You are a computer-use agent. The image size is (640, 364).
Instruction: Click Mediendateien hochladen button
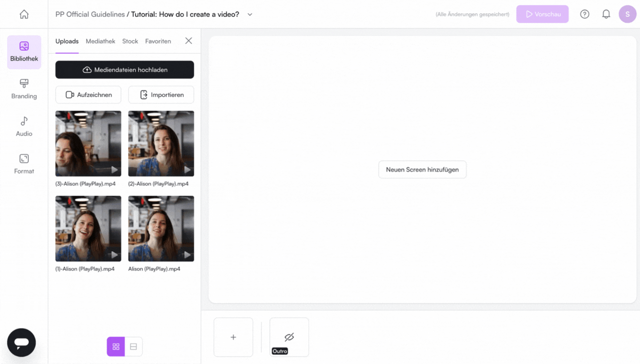125,70
